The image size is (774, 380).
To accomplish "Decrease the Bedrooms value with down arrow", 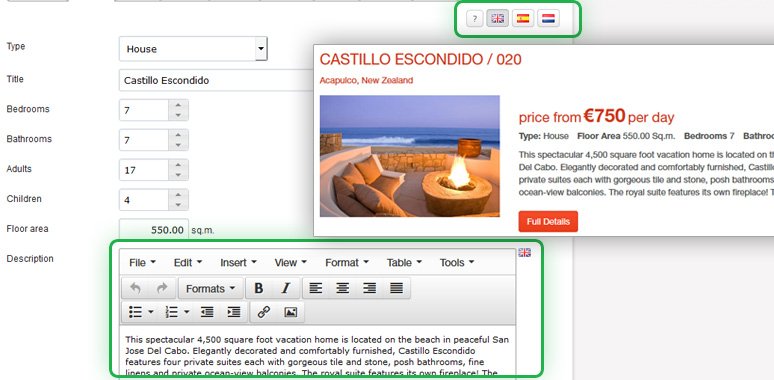I will tap(178, 115).
